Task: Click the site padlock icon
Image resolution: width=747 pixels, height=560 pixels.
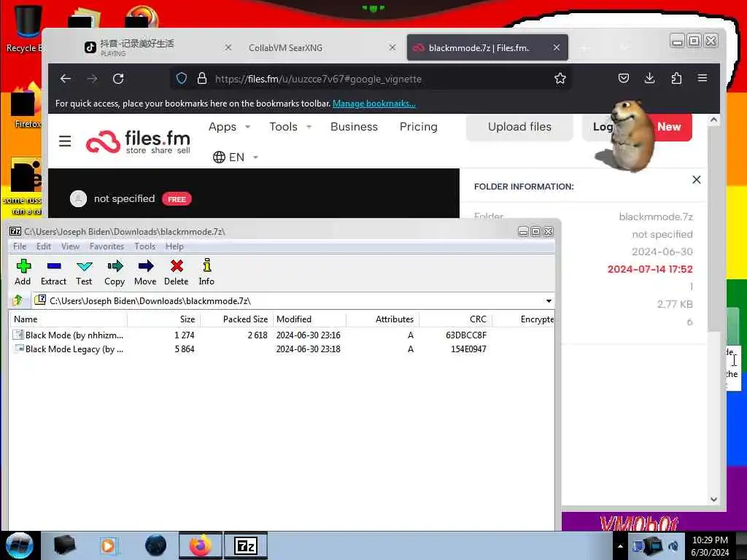Action: coord(202,79)
